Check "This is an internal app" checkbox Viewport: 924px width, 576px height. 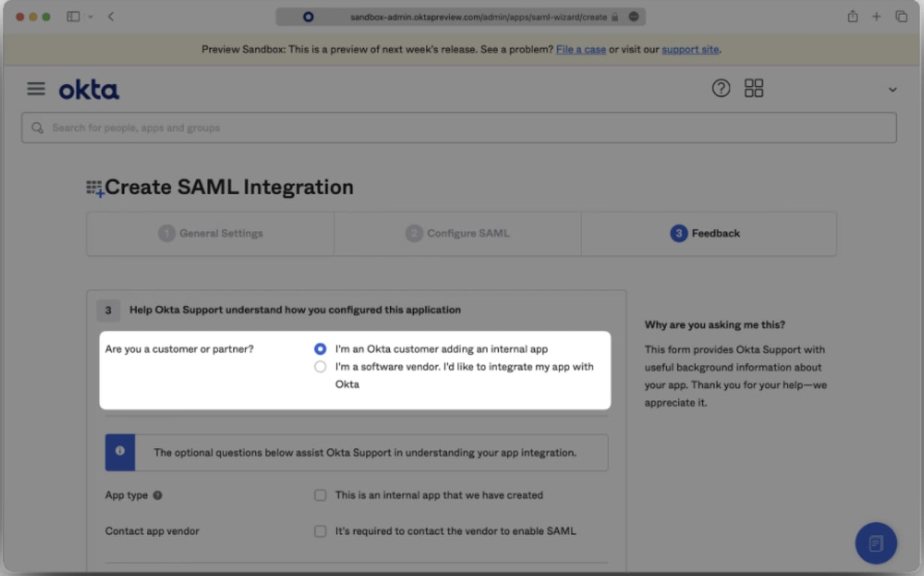pyautogui.click(x=320, y=495)
